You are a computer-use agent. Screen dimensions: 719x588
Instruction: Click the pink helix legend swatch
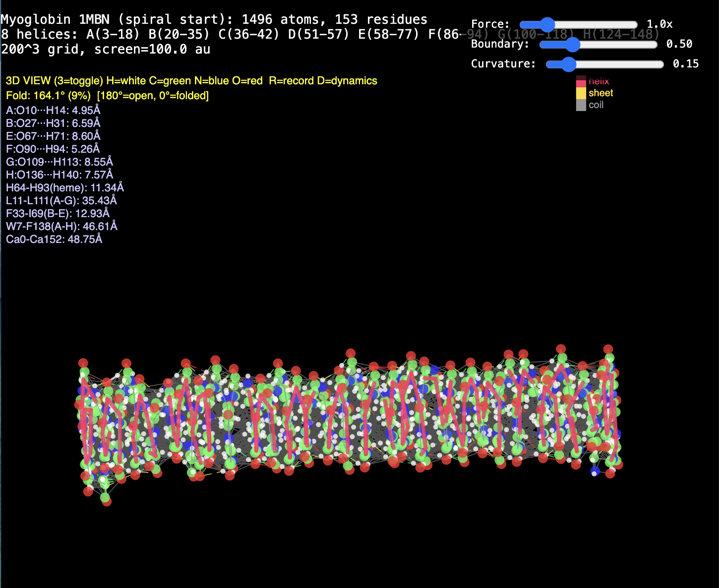(x=581, y=82)
